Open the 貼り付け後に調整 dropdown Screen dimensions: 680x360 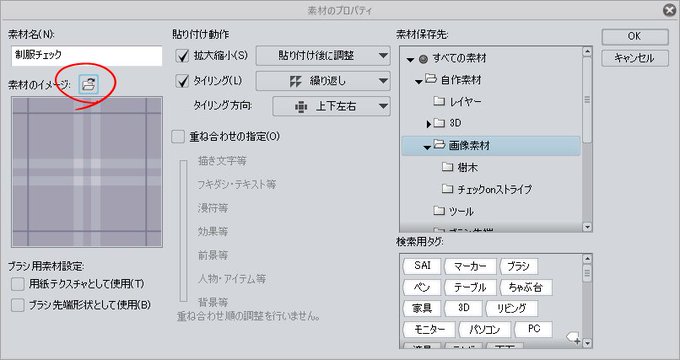(323, 56)
